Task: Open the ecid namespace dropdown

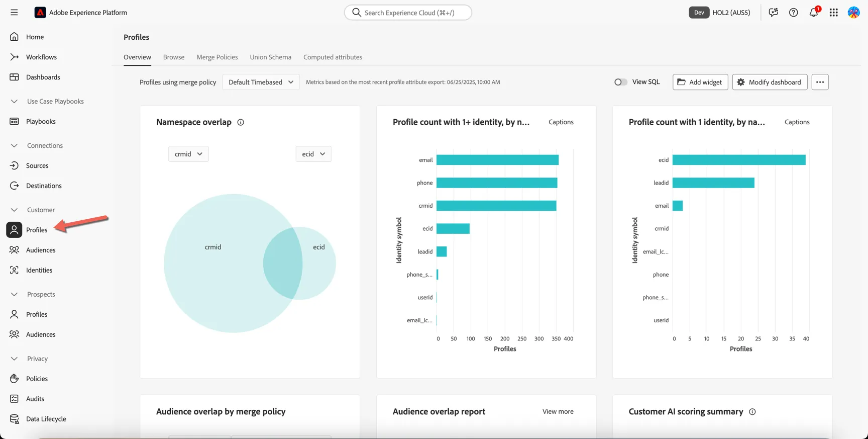Action: 313,154
